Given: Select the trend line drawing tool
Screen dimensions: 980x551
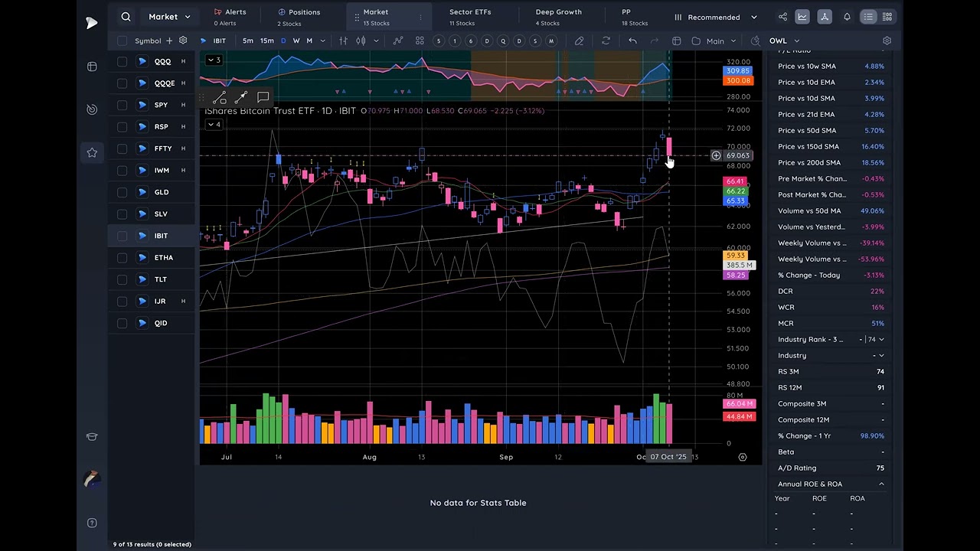Looking at the screenshot, I should 220,97.
